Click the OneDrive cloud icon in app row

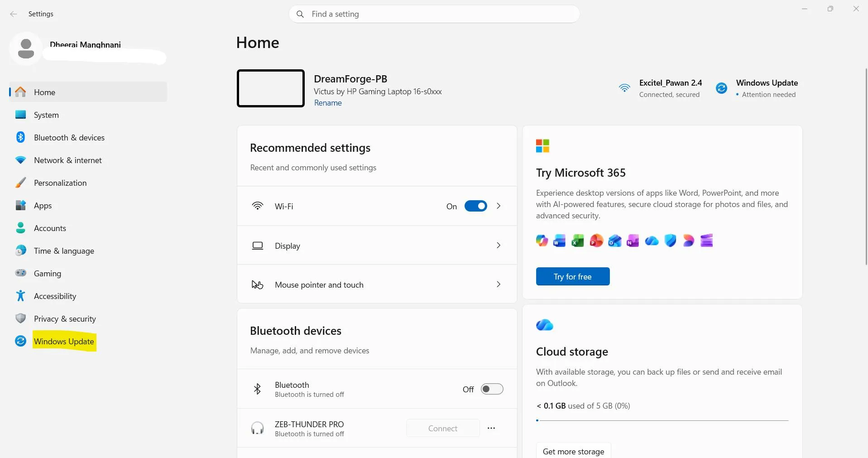(x=652, y=241)
